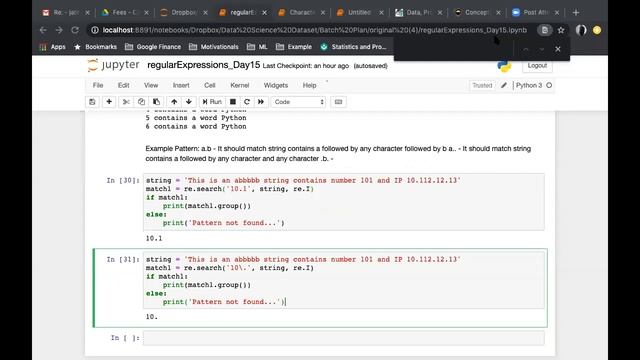640x360 pixels.
Task: Switch to the Data, Pro tab
Action: [418, 13]
